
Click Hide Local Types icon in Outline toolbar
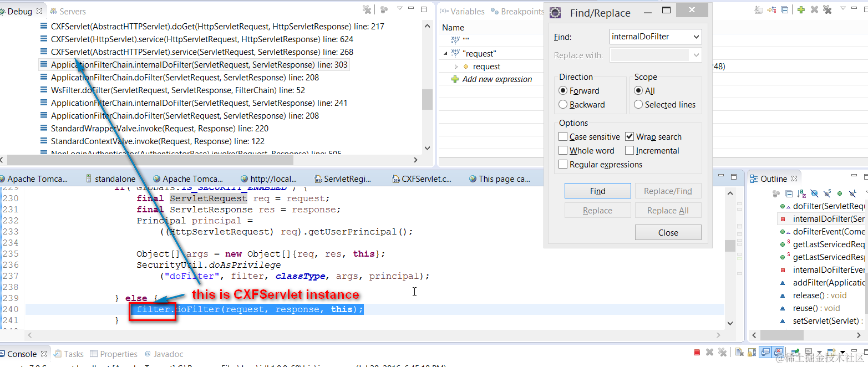click(x=852, y=193)
